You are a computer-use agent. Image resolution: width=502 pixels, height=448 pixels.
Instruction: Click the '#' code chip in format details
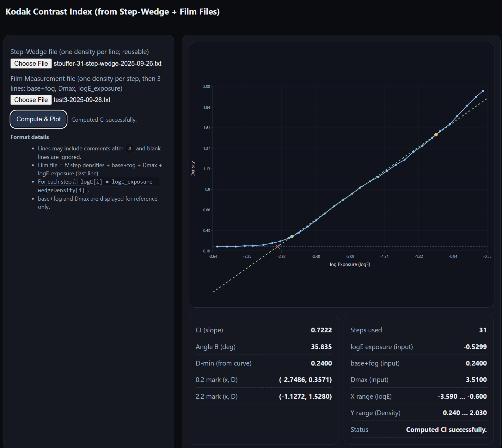pyautogui.click(x=130, y=148)
